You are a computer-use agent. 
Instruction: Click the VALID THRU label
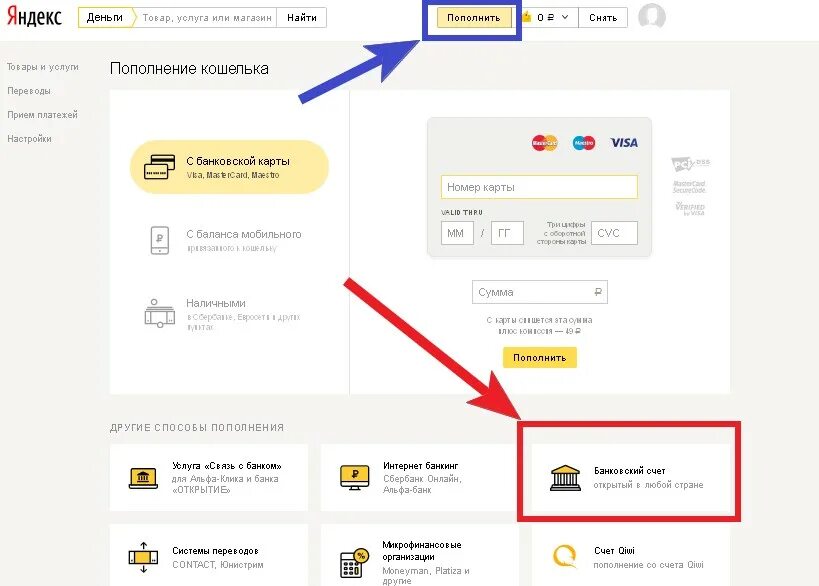pos(462,213)
